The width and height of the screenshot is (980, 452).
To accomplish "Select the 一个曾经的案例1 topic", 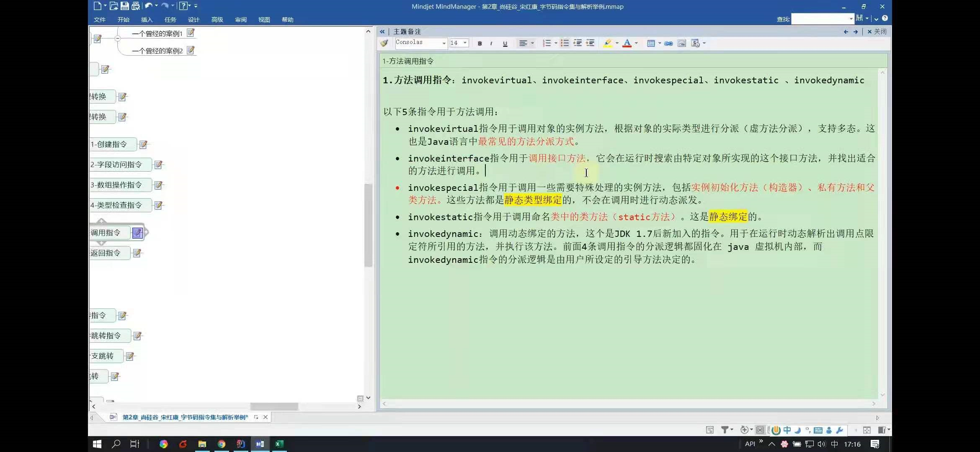I will point(157,33).
